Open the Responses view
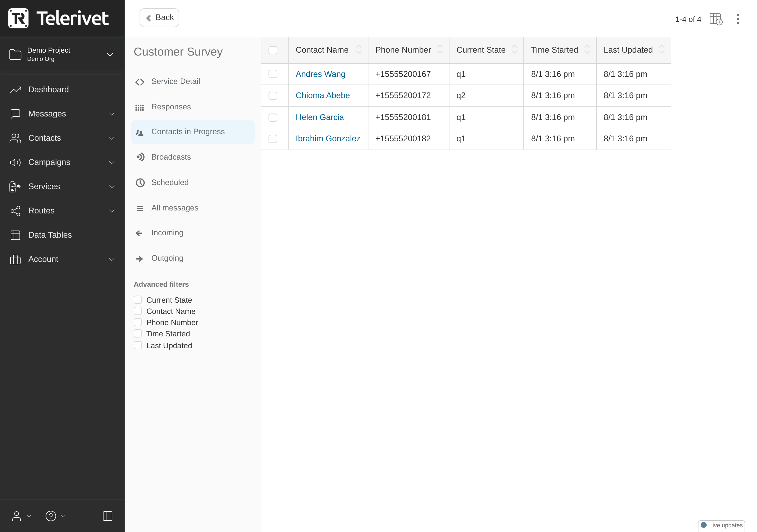757x532 pixels. pos(193,107)
